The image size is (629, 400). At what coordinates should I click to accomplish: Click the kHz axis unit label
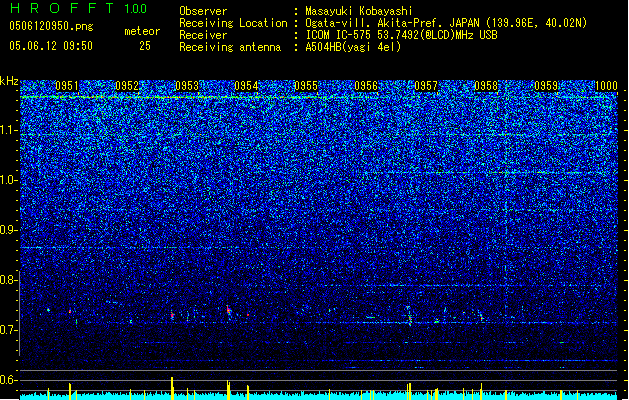pyautogui.click(x=9, y=81)
